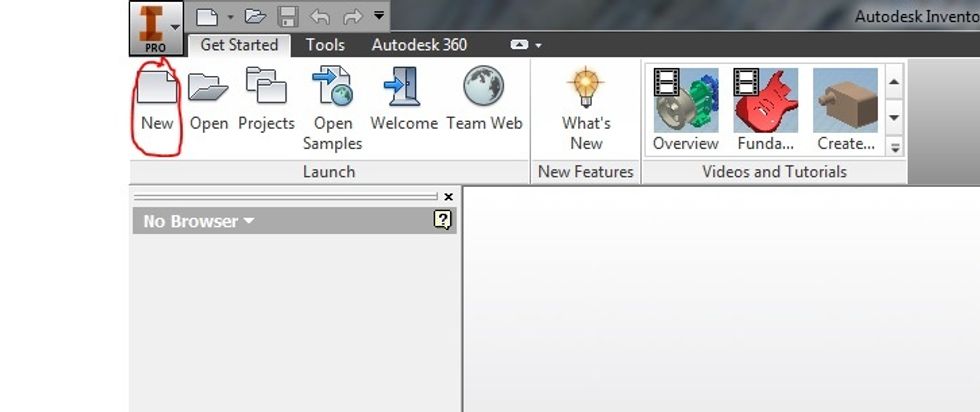Open Team Web globe icon
This screenshot has width=980, height=412.
[x=484, y=88]
